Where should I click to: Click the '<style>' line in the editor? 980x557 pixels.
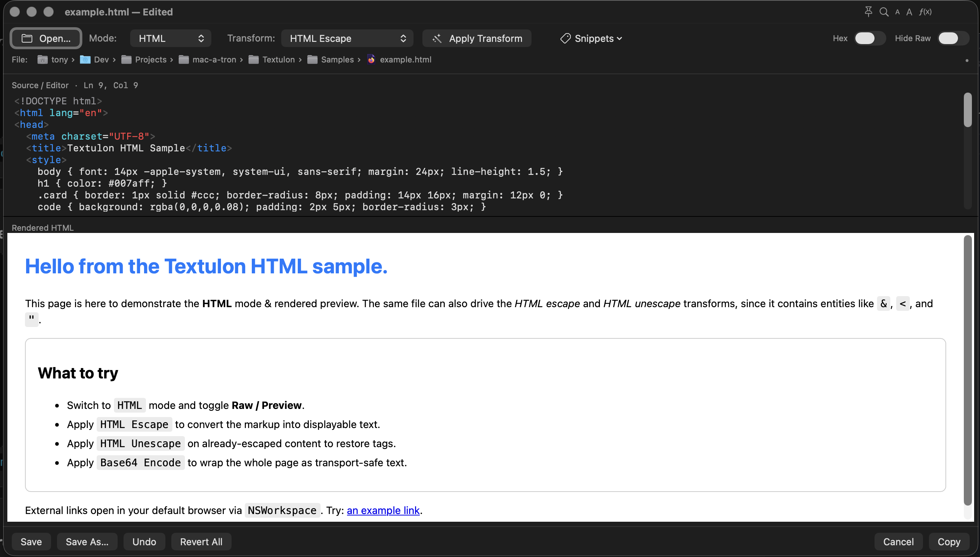[x=46, y=160]
